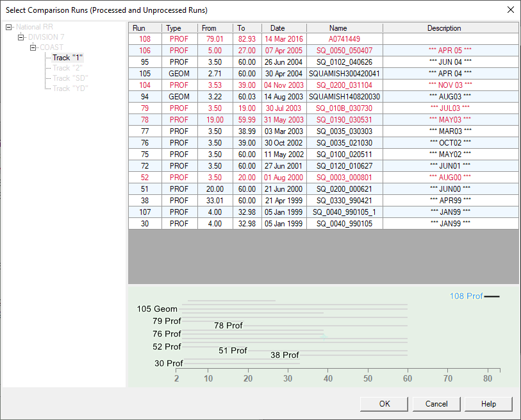Collapse the DIVISION 7 tree node

(x=21, y=37)
